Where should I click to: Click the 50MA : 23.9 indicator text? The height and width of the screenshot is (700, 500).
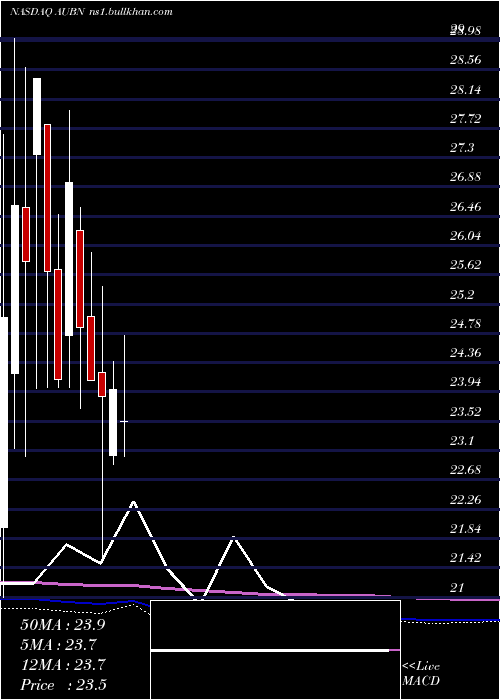click(x=63, y=625)
